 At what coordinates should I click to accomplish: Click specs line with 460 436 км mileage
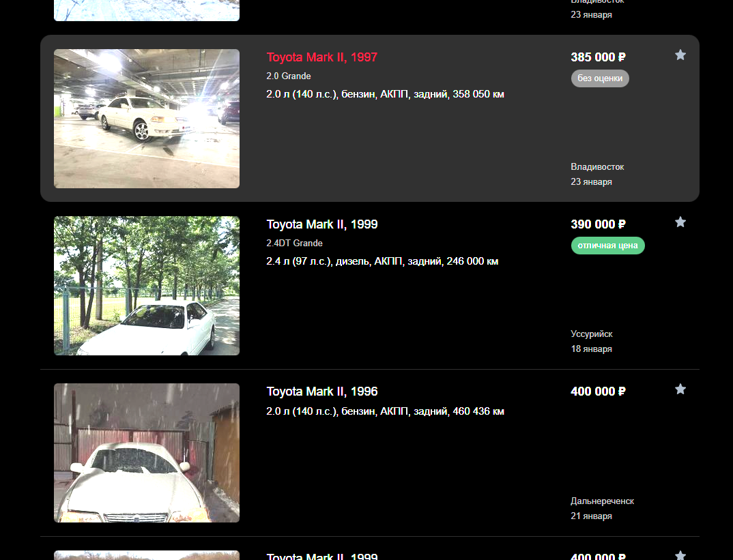[x=385, y=411]
